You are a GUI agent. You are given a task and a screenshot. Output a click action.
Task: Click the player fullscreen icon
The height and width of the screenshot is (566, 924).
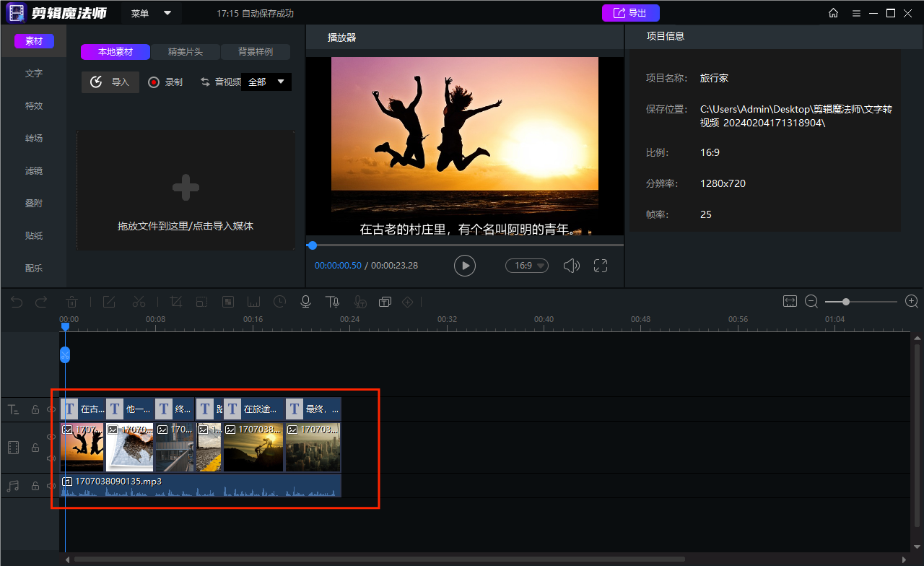[601, 266]
